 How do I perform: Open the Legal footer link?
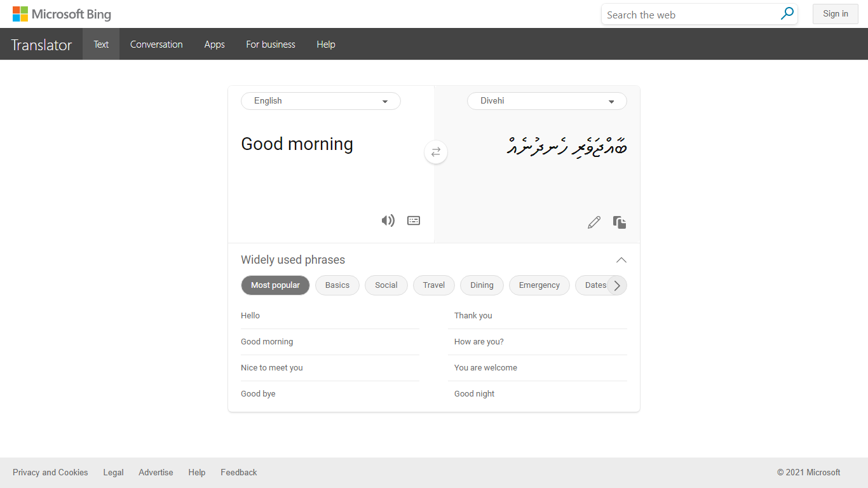(x=113, y=472)
